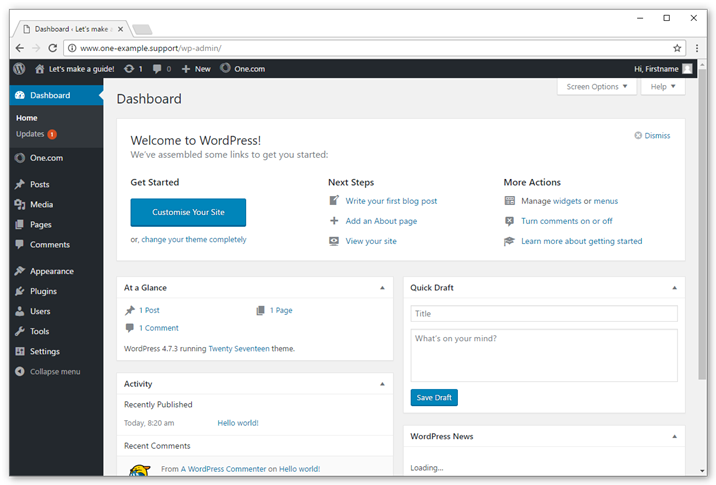Collapse the At a Glance panel

pyautogui.click(x=382, y=288)
